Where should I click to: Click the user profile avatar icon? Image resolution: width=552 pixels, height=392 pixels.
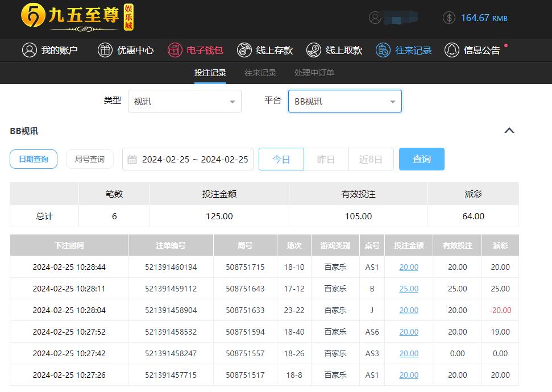(x=375, y=18)
